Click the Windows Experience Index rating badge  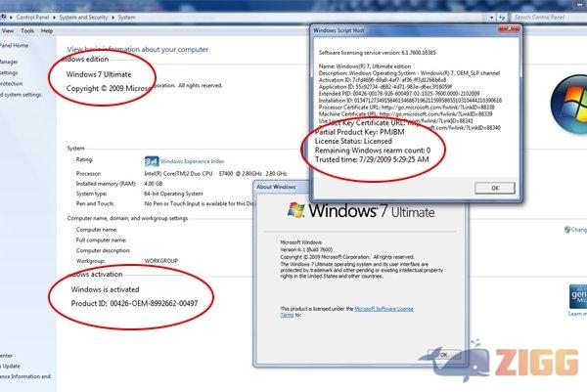coord(152,161)
